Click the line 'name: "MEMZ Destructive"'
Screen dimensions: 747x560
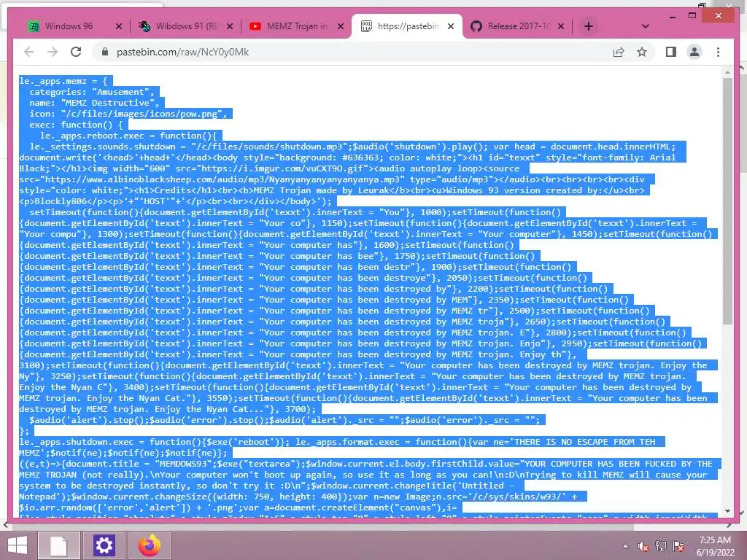pyautogui.click(x=94, y=103)
